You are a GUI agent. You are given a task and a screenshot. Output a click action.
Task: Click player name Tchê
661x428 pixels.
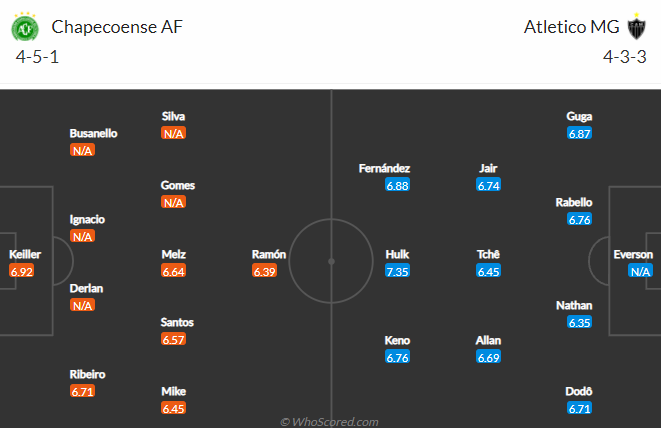click(x=488, y=254)
